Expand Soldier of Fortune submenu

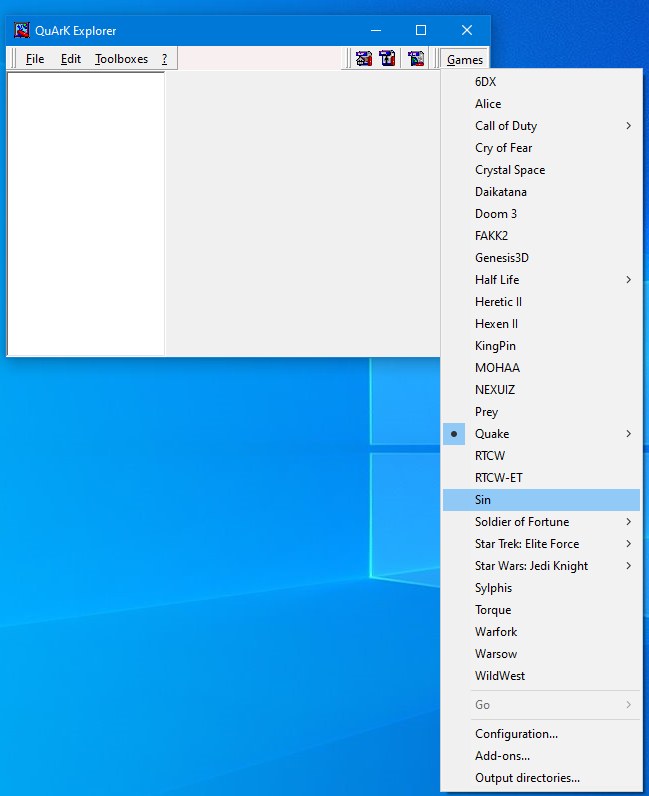pyautogui.click(x=541, y=521)
